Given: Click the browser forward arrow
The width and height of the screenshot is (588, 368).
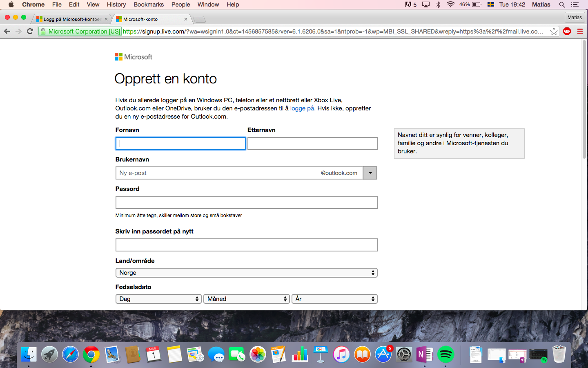Looking at the screenshot, I should (x=18, y=31).
